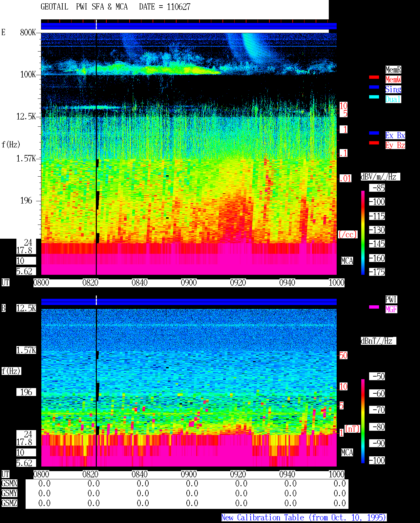
Task: Click the white marker in the B panel's blue mode bar
Action: point(96,300)
